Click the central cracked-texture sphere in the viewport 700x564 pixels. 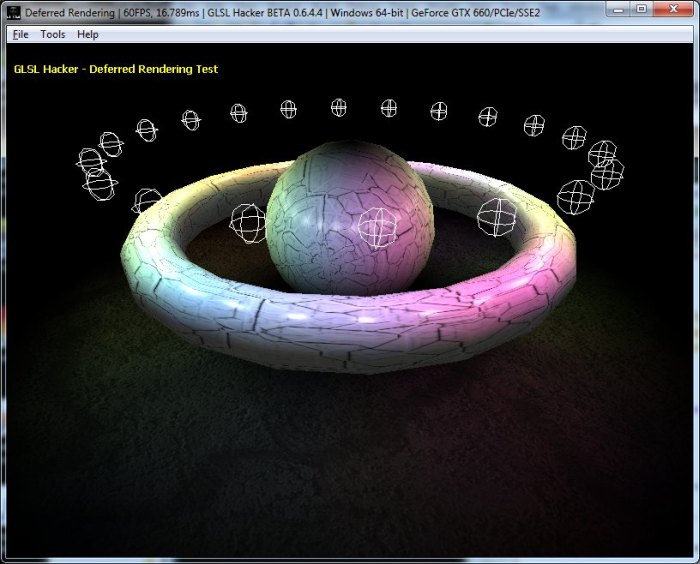click(x=350, y=218)
